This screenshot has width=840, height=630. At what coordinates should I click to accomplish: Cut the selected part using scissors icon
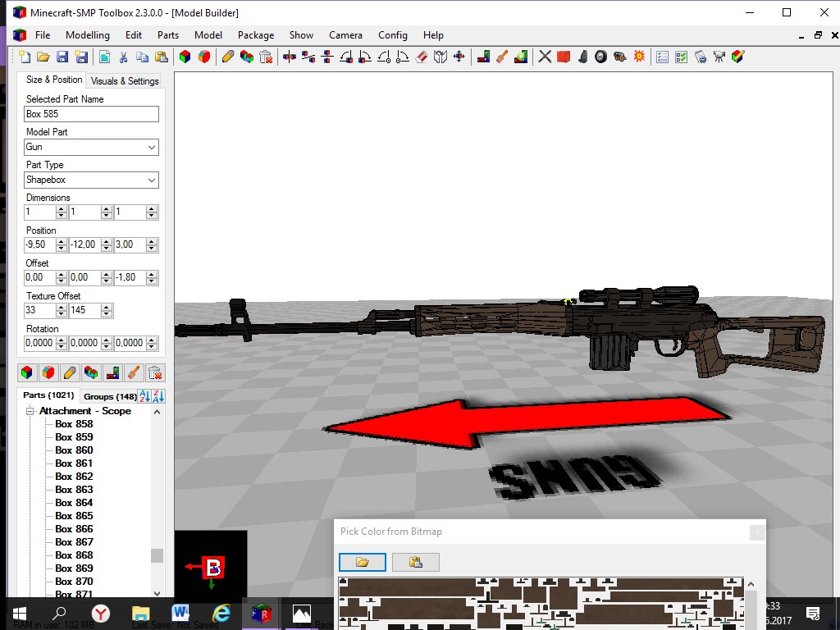coord(123,57)
